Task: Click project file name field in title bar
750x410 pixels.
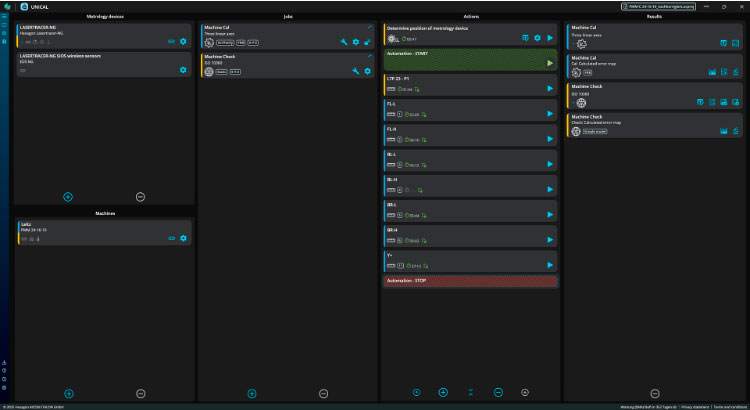Action: coord(658,7)
